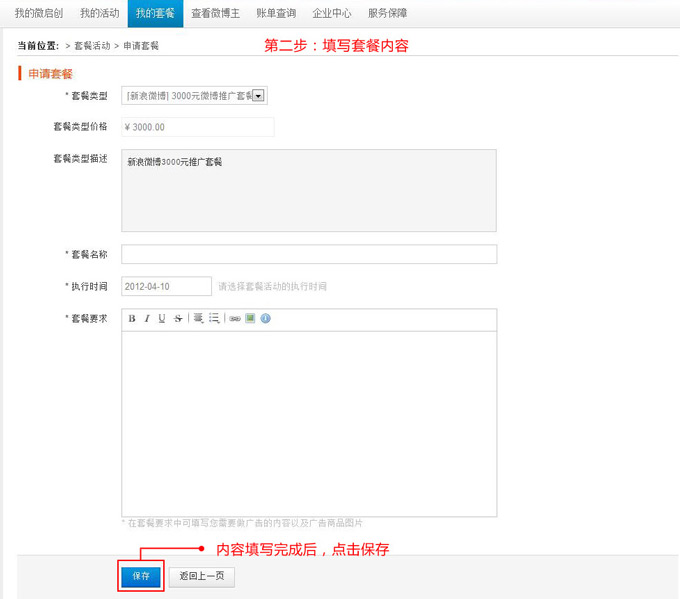
Task: Insert a numbered list in the editor
Action: click(199, 319)
